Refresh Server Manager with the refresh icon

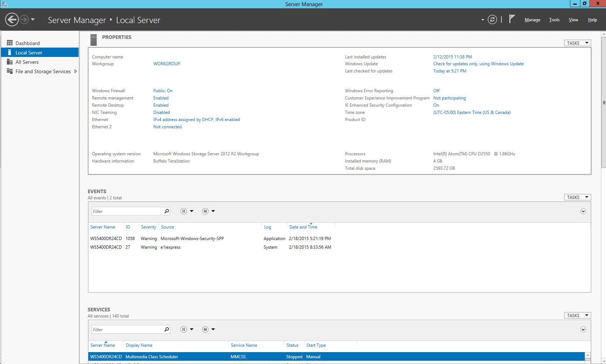[492, 19]
